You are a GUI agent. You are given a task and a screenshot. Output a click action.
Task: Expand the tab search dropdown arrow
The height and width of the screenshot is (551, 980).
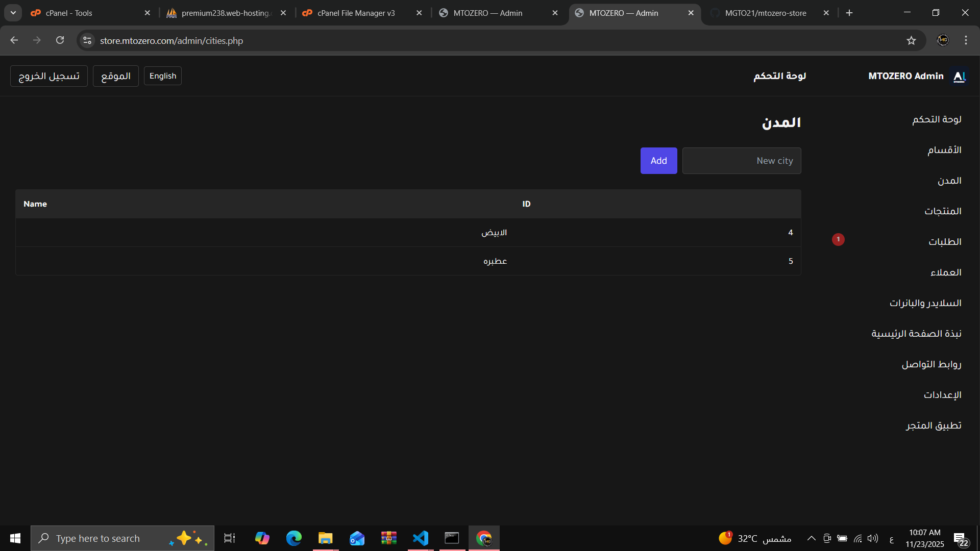pos(13,13)
